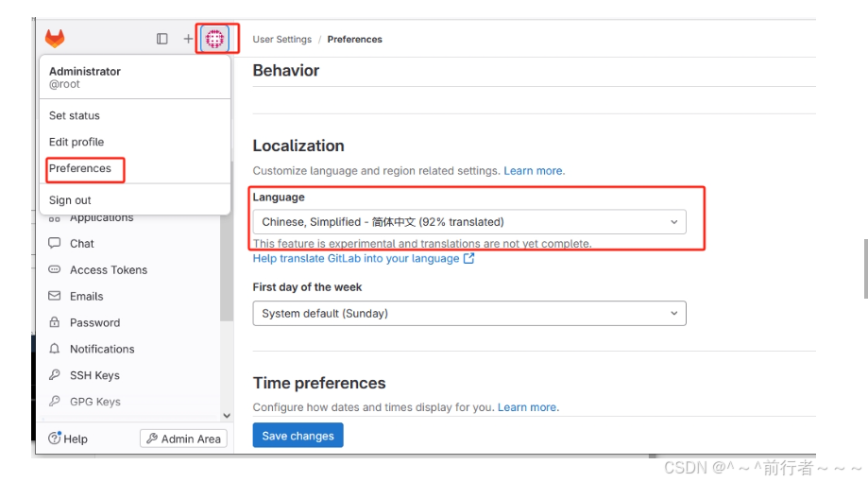Click the GitLab fox logo

[x=55, y=38]
